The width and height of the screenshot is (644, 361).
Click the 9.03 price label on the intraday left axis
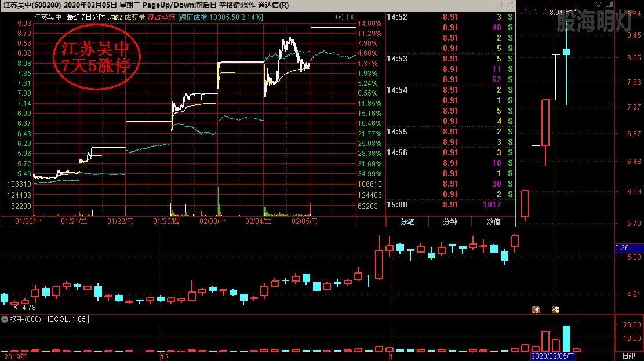click(x=24, y=23)
